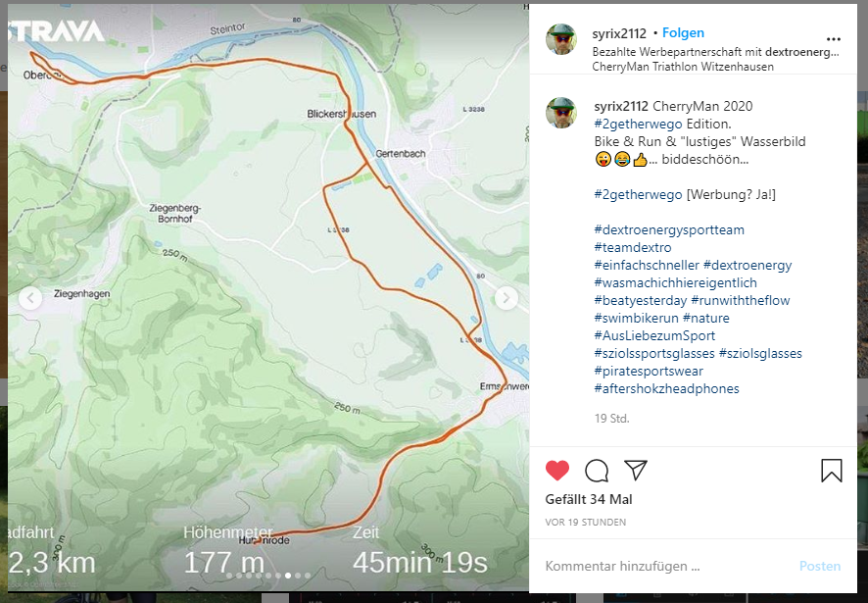868x603 pixels.
Task: Open the dextroenergy partner link in header
Action: click(802, 52)
